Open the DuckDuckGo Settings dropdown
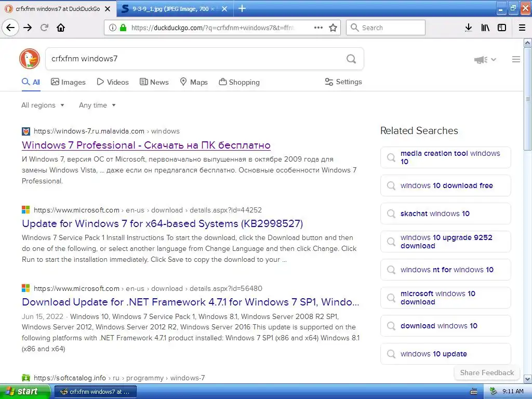 point(343,82)
